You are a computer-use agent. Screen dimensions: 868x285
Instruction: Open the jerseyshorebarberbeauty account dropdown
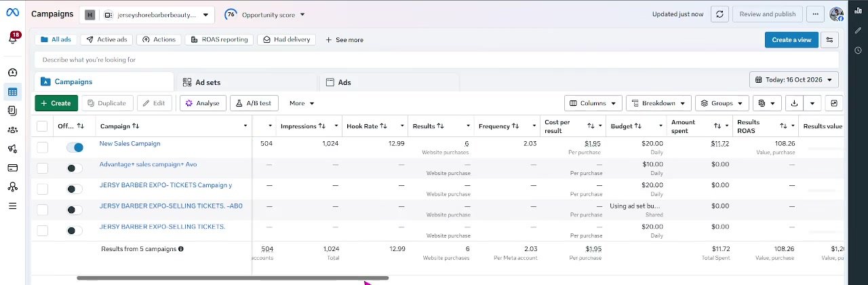point(146,14)
